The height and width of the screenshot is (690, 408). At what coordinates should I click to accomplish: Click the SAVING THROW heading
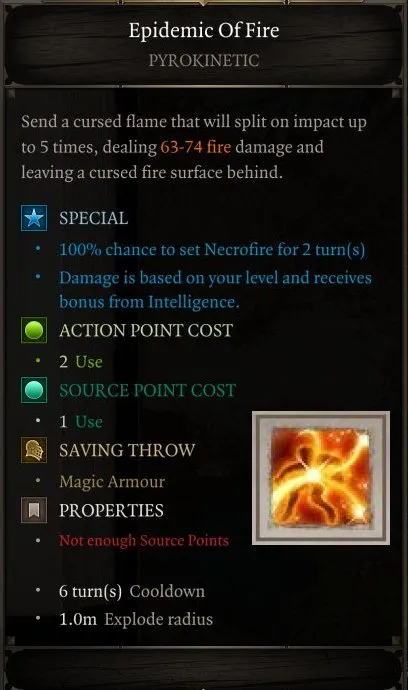tap(127, 450)
